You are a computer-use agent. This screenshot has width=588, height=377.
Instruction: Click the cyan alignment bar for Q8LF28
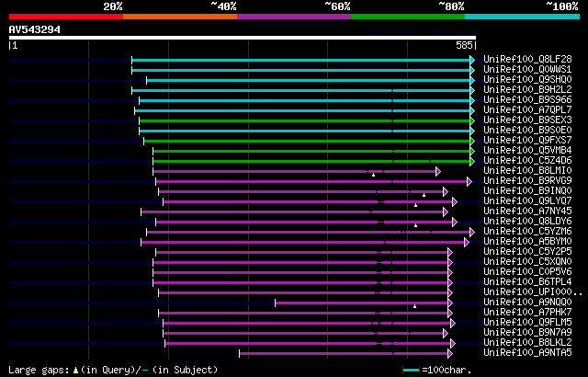click(300, 61)
